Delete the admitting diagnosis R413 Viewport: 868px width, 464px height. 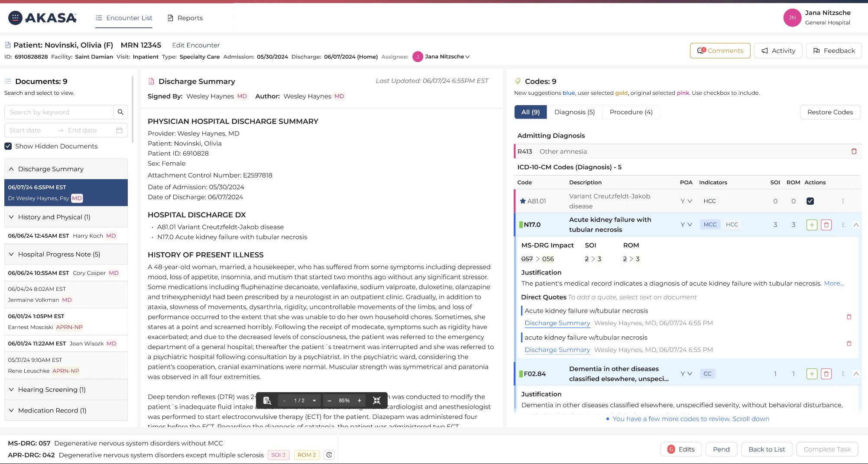coord(854,151)
